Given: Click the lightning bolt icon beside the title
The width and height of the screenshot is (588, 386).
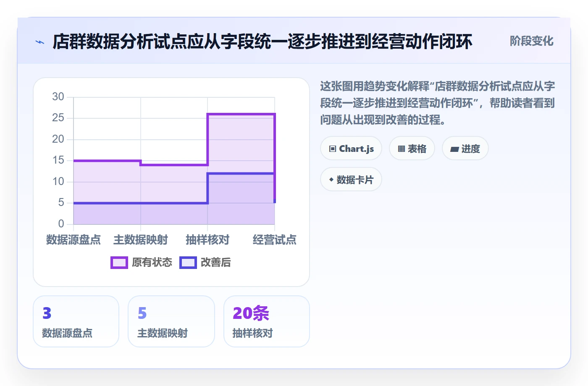Looking at the screenshot, I should tap(40, 42).
